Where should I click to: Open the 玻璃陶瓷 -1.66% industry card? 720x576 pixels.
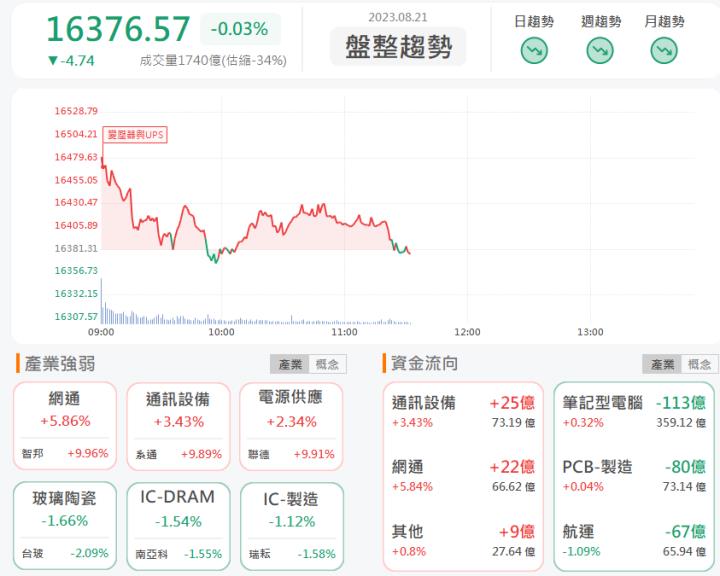(x=65, y=525)
